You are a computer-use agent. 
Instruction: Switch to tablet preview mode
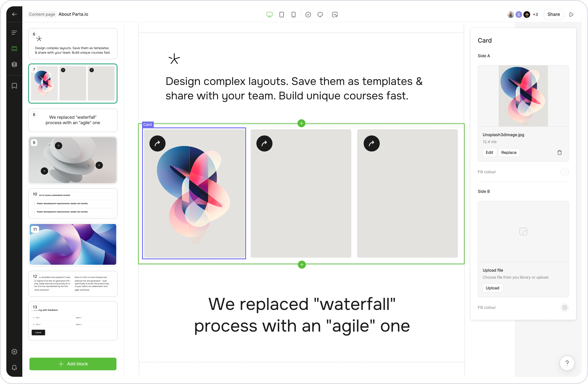pyautogui.click(x=282, y=14)
